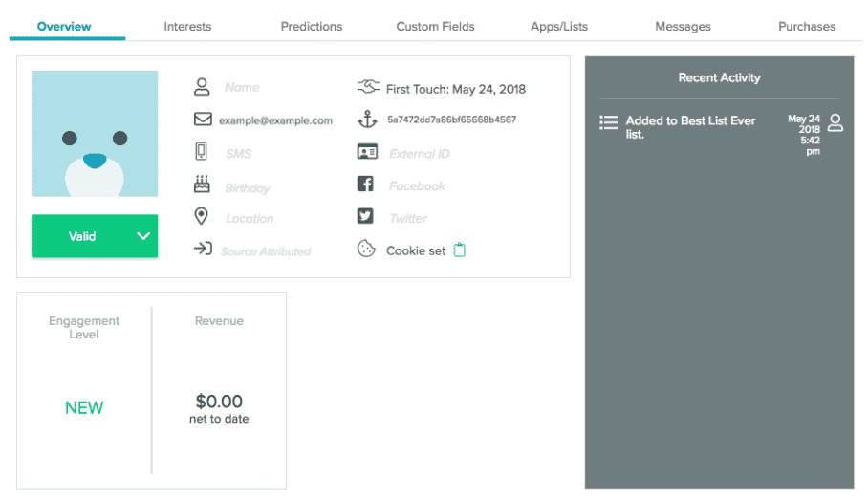Select the Added to Best List Ever activity
The height and width of the screenshot is (501, 868).
[690, 127]
